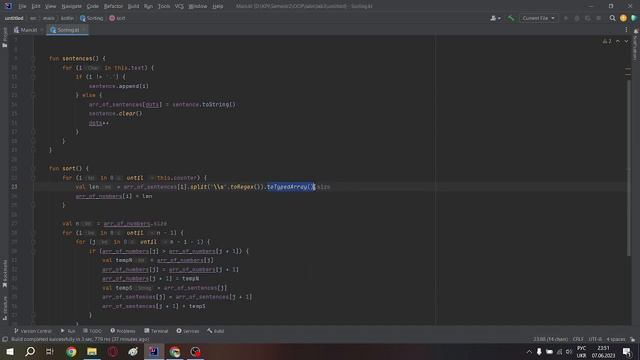640x360 pixels.
Task: Open the Build tool window
Action: click(x=216, y=331)
